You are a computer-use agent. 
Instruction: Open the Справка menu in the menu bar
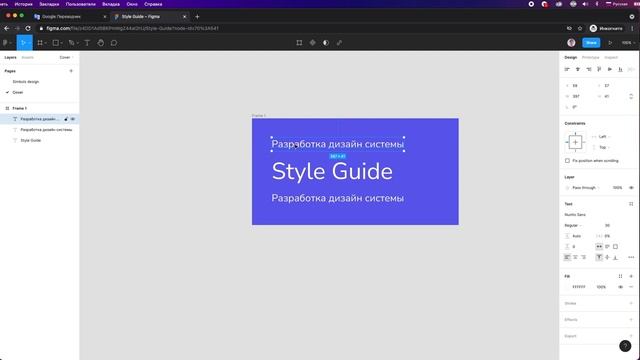tap(153, 4)
